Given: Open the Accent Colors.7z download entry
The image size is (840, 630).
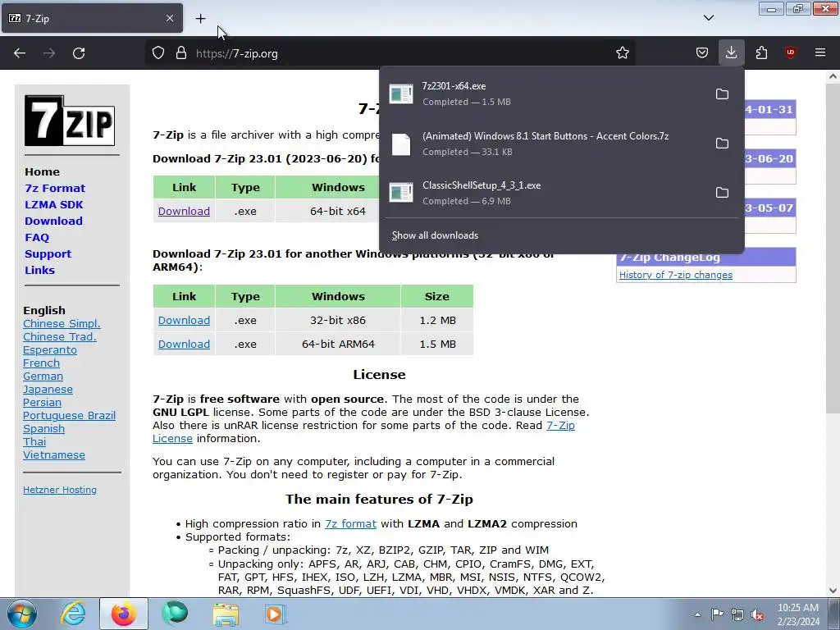Looking at the screenshot, I should pyautogui.click(x=546, y=143).
